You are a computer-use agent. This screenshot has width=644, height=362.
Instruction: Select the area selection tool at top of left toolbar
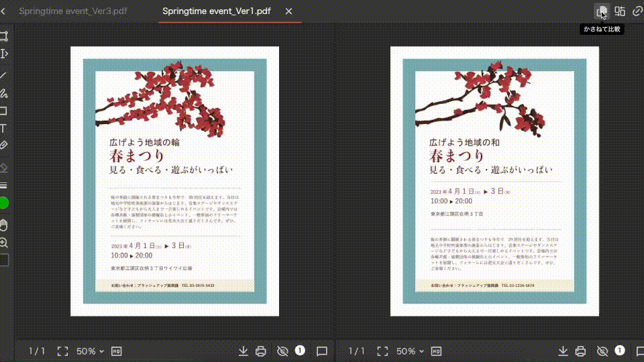pos(4,36)
